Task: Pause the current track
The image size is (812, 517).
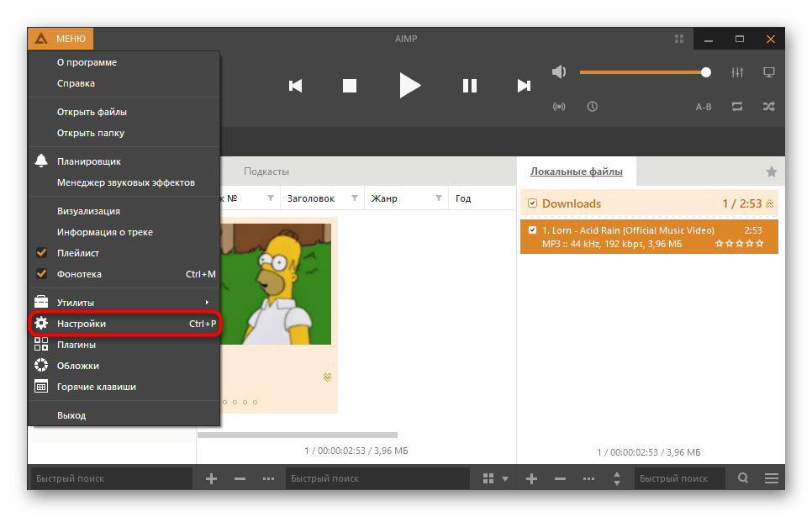Action: (x=470, y=85)
